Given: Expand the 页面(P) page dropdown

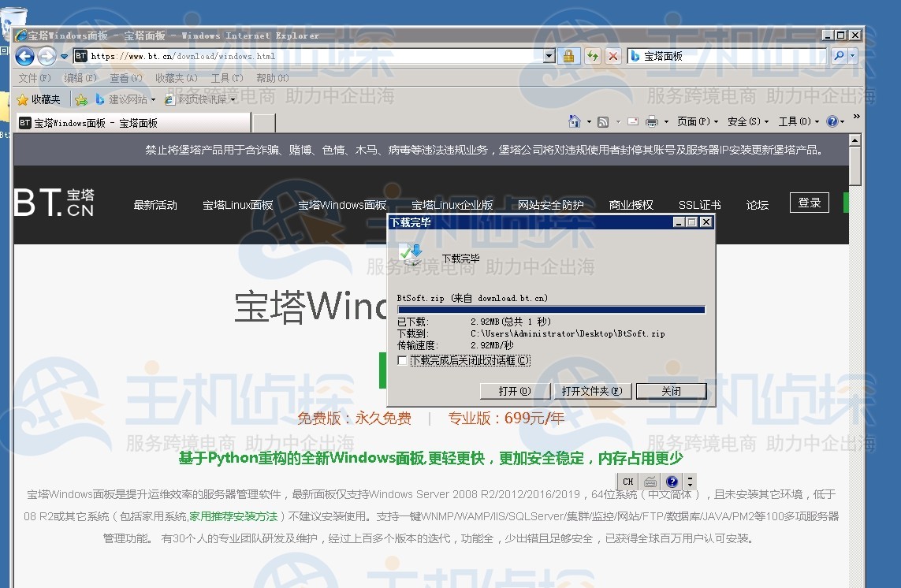Looking at the screenshot, I should click(x=693, y=121).
